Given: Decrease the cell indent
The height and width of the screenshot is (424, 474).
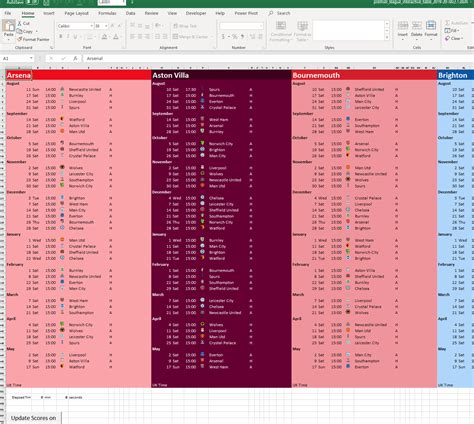Looking at the screenshot, I should coord(157,37).
